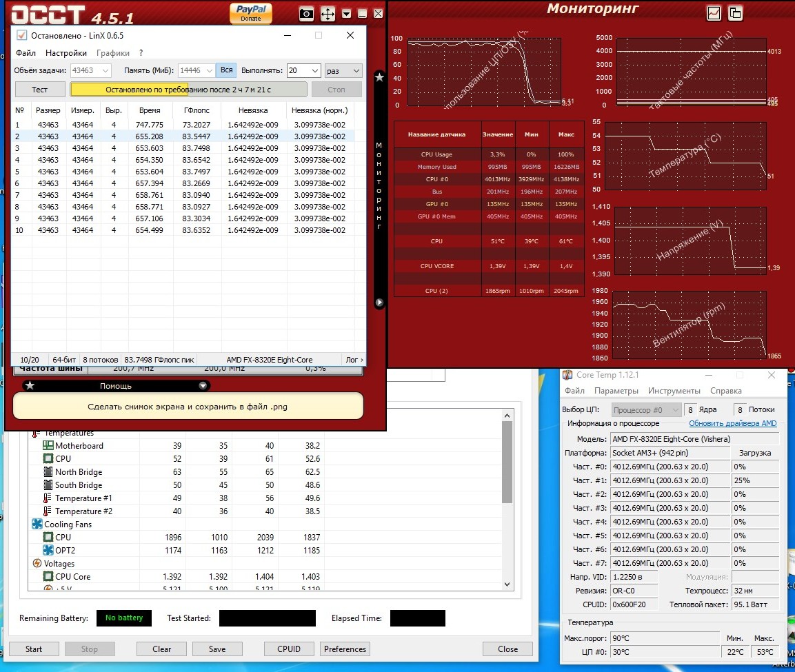Click the Core Temp title bar icon
Viewport: 795px width, 672px height.
(x=568, y=375)
